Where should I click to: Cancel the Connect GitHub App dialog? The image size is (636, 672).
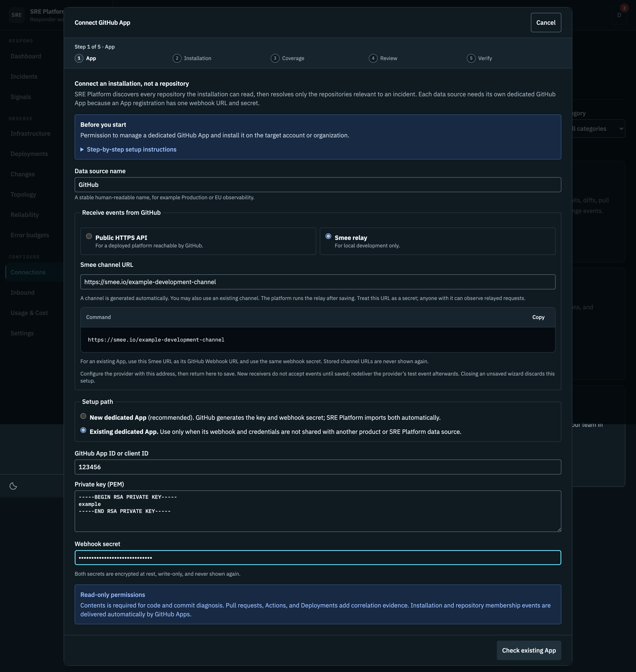pos(546,23)
